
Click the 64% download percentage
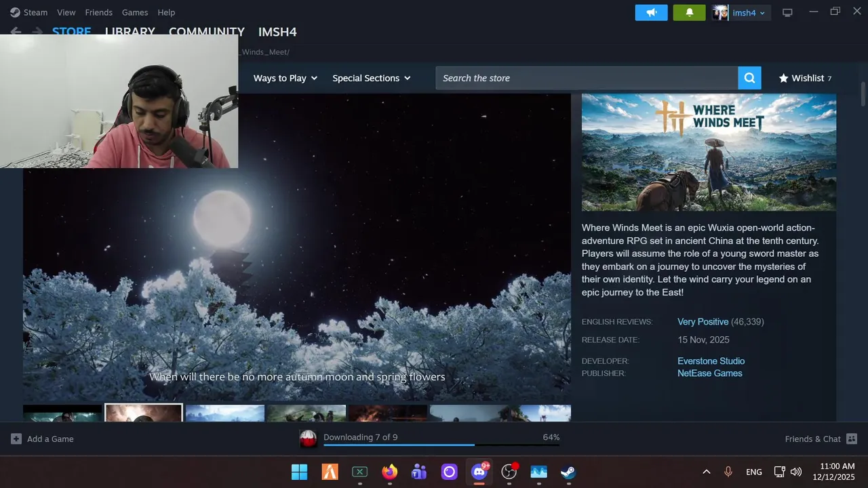coord(551,437)
